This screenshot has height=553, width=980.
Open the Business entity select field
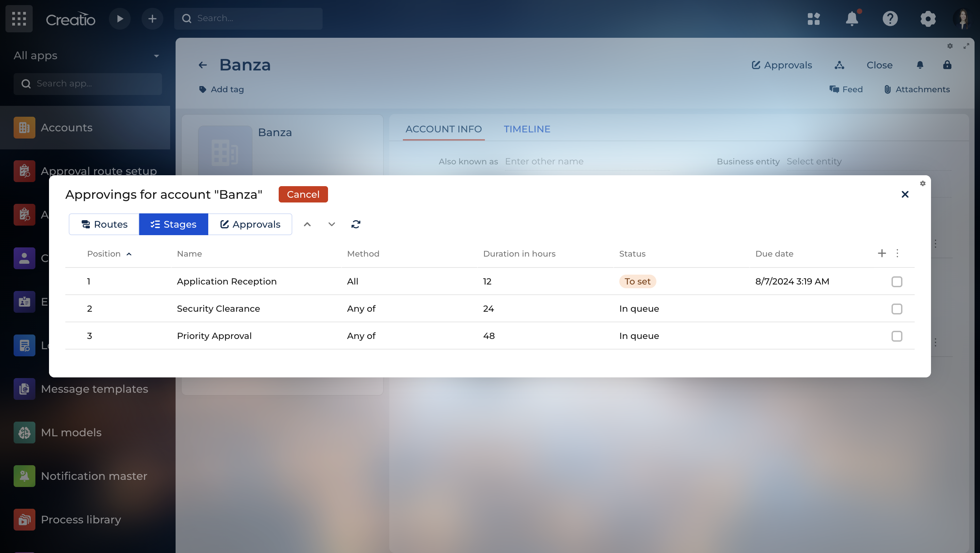click(x=869, y=161)
